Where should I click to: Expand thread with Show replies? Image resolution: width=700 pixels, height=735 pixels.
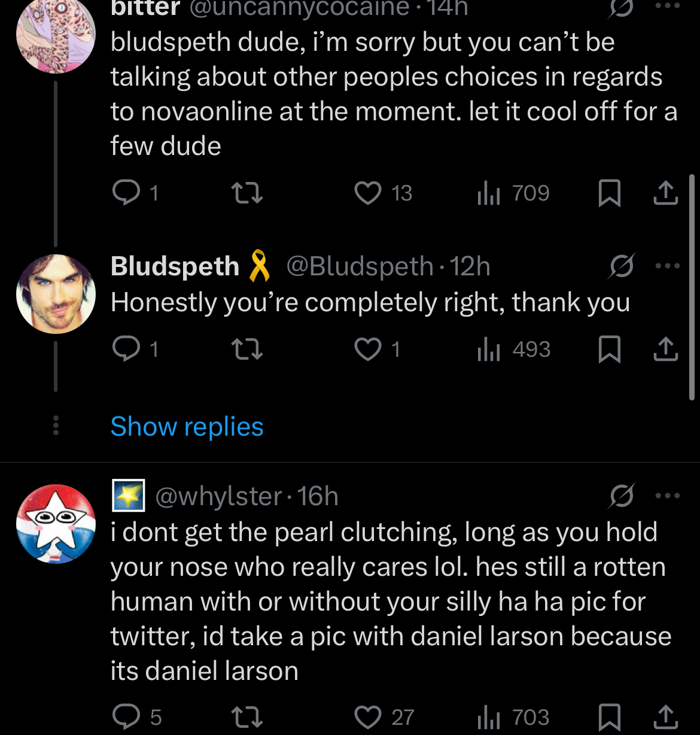pos(187,427)
